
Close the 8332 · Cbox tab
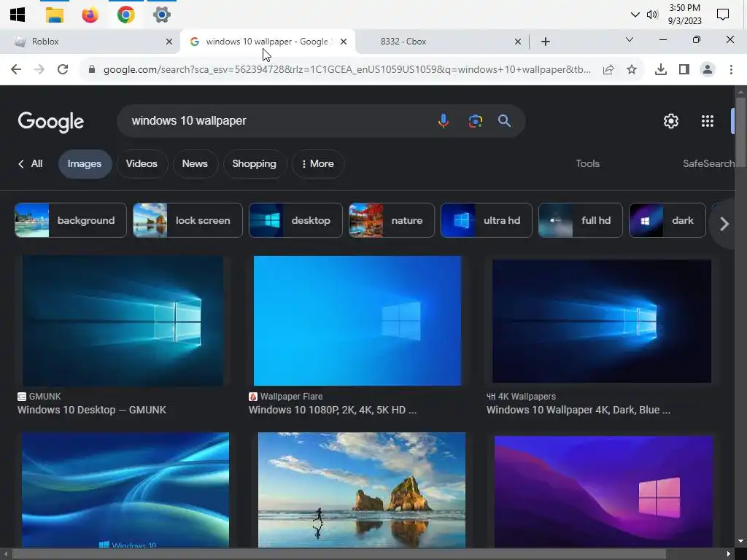pyautogui.click(x=518, y=42)
